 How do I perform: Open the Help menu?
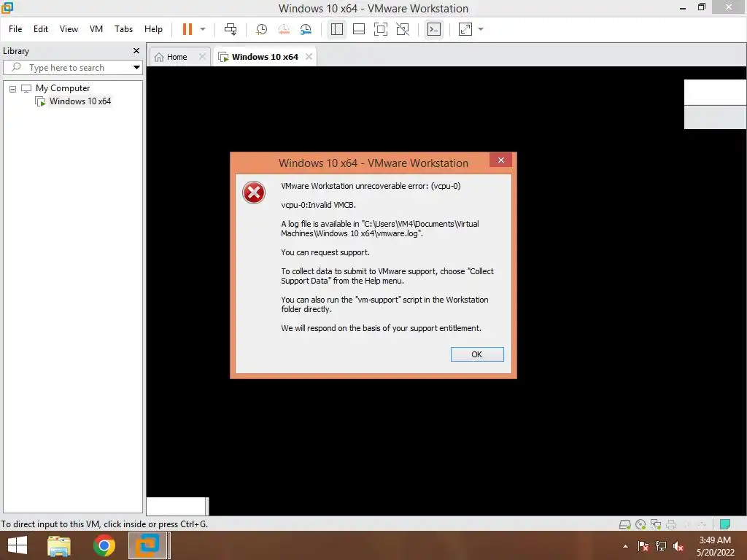(153, 29)
